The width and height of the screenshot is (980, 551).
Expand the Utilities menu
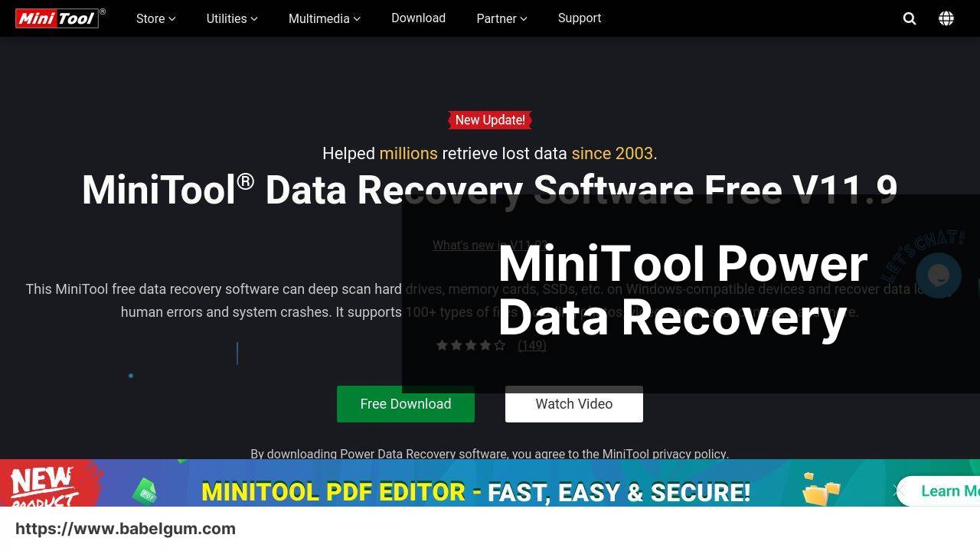(x=232, y=18)
